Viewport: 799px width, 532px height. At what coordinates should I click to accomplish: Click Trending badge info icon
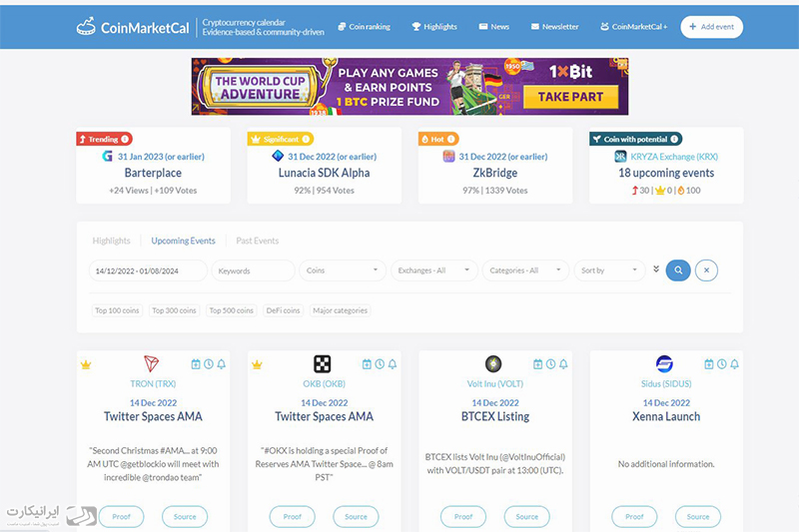tap(125, 139)
